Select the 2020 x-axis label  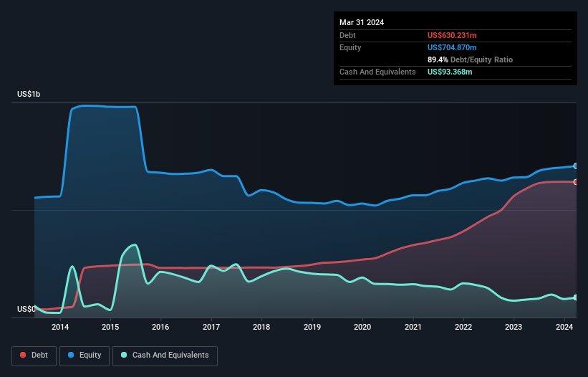tap(362, 327)
